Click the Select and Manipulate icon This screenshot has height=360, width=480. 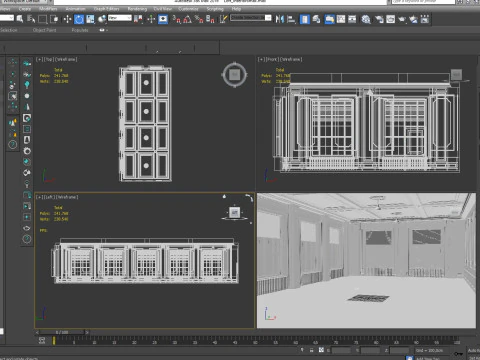pos(151,19)
